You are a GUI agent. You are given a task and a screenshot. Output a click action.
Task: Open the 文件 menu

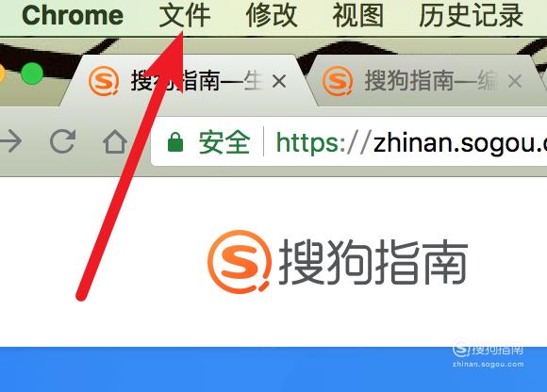(x=185, y=16)
